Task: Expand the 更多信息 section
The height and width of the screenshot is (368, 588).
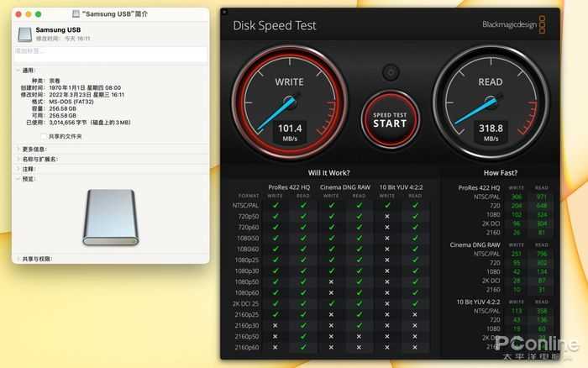Action: pyautogui.click(x=18, y=150)
